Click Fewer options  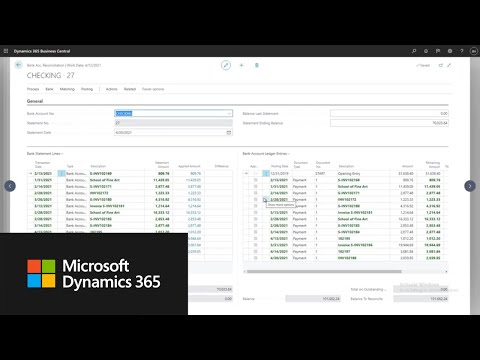tap(153, 89)
